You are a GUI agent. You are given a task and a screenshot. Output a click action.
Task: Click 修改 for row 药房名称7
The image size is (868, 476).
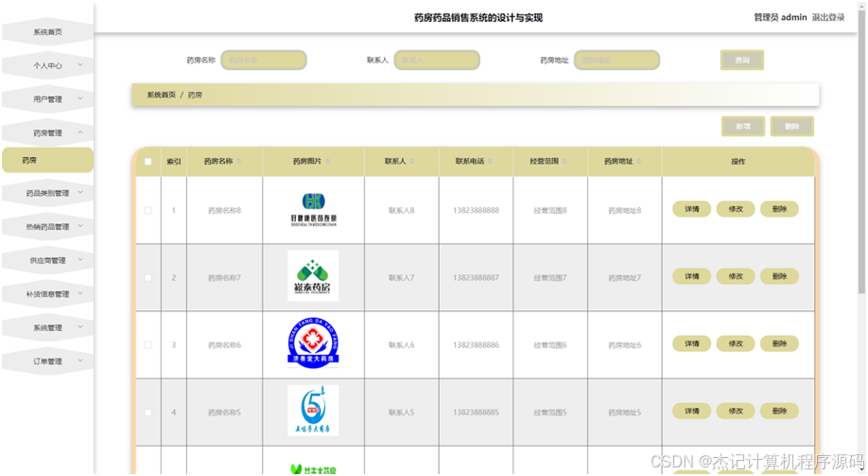(735, 276)
